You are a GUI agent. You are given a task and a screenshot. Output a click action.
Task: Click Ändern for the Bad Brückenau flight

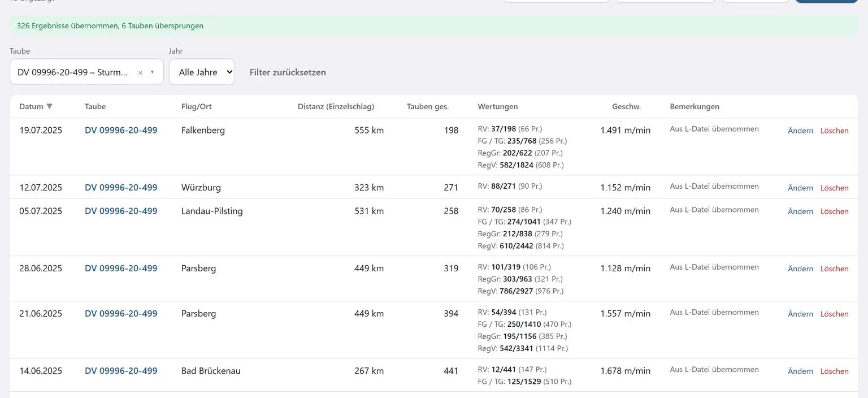[801, 371]
